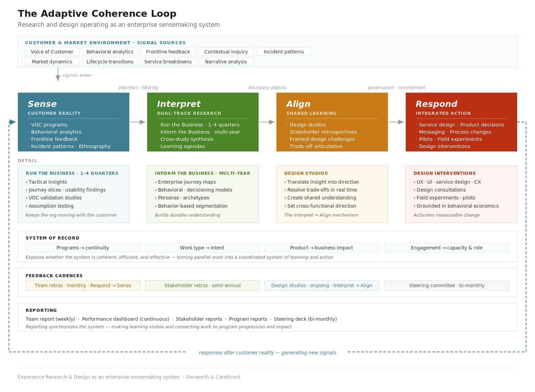This screenshot has height=392, width=535.
Task: Click 'Program reports' in Reporting
Action: tap(248, 319)
